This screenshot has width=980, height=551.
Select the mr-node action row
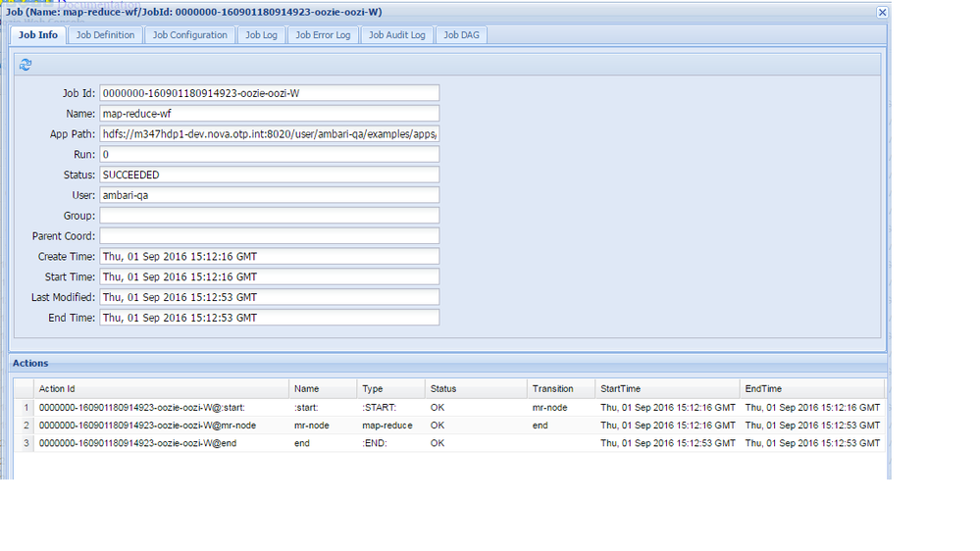[449, 426]
